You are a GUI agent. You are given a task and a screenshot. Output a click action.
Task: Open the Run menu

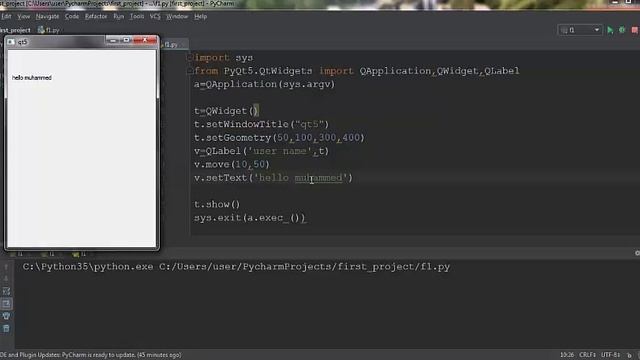tap(119, 17)
